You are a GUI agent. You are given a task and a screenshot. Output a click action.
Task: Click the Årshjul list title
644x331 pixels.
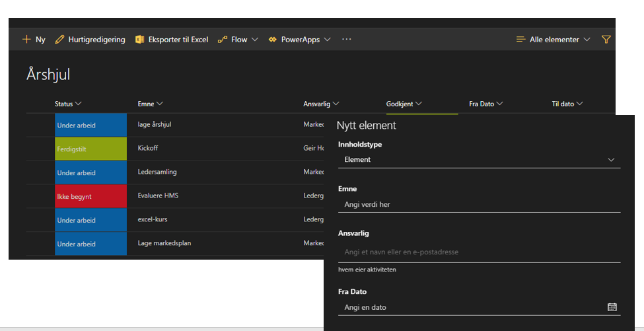[48, 74]
